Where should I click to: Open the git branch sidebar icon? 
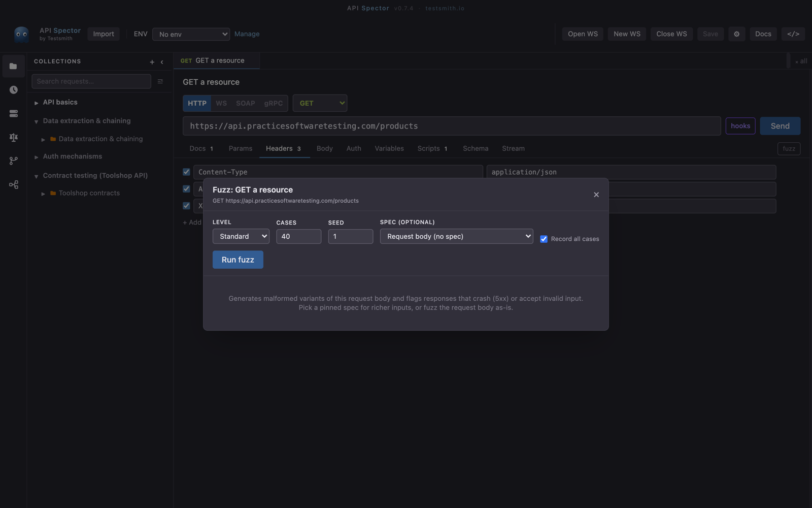[x=13, y=161]
